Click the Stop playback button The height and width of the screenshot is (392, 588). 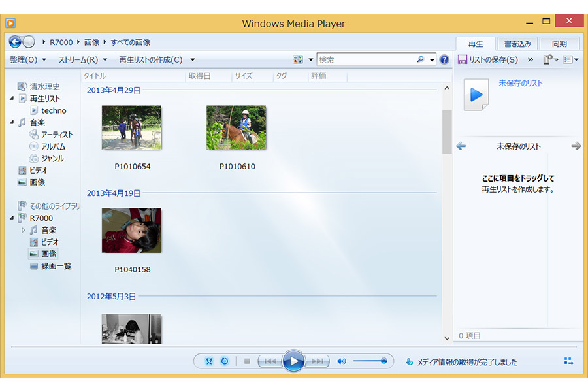tap(247, 361)
